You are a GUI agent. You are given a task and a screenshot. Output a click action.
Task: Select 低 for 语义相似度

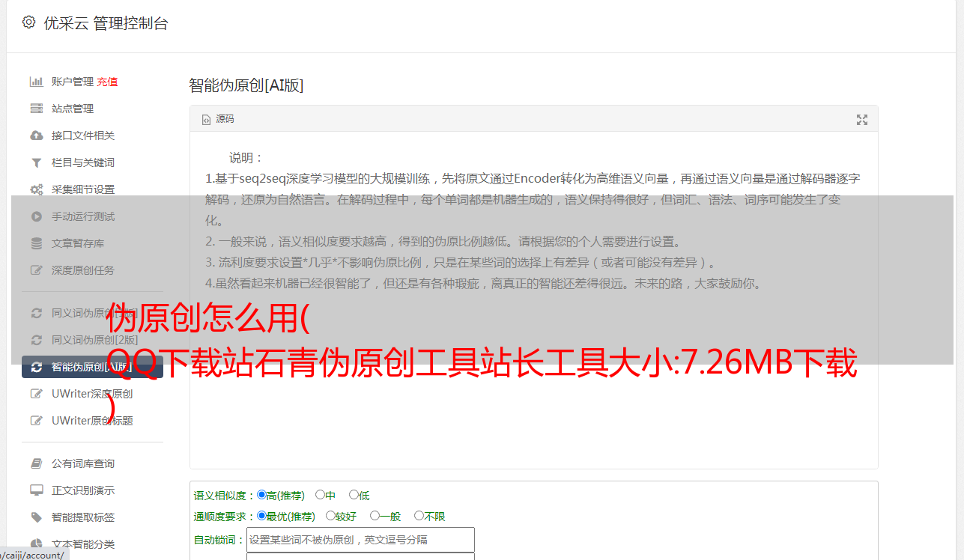pyautogui.click(x=354, y=495)
